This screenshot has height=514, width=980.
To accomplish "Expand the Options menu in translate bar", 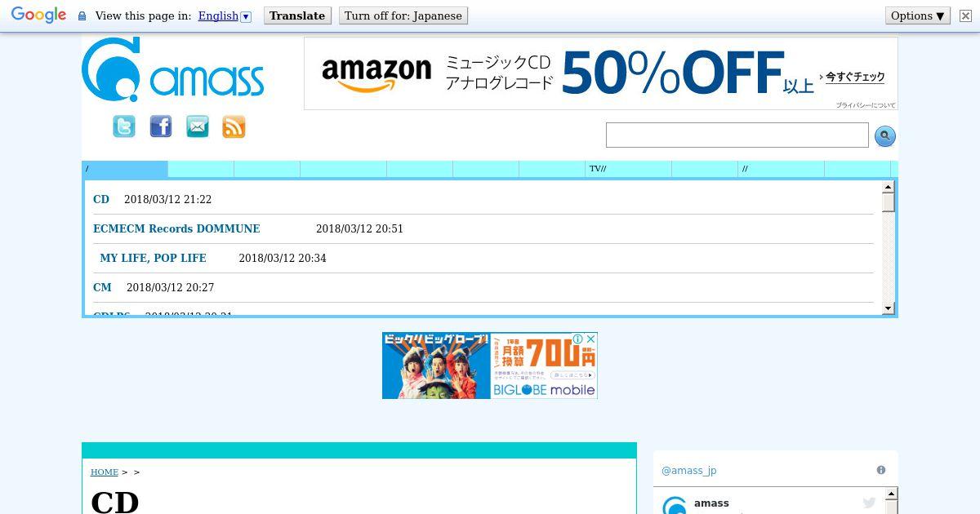I will (918, 16).
